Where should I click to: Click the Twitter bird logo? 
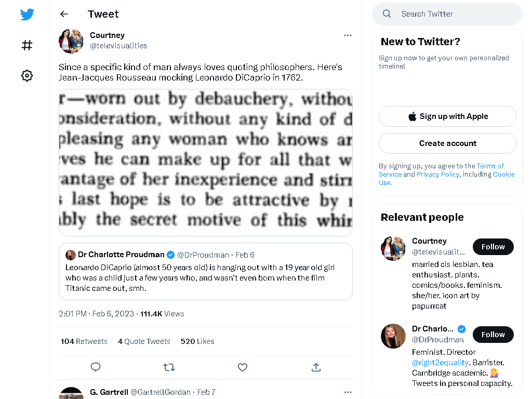point(27,14)
